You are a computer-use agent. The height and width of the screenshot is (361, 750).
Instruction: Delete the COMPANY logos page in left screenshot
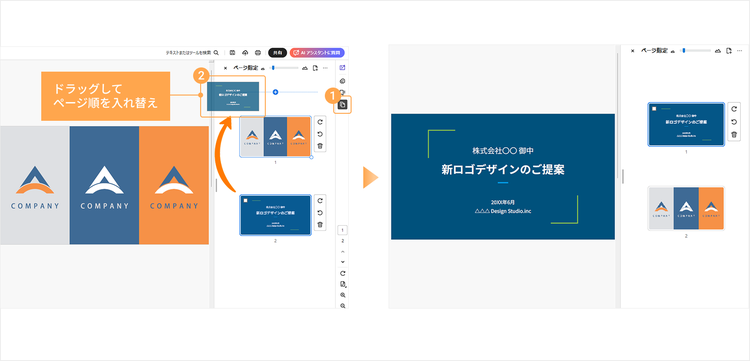pyautogui.click(x=320, y=146)
